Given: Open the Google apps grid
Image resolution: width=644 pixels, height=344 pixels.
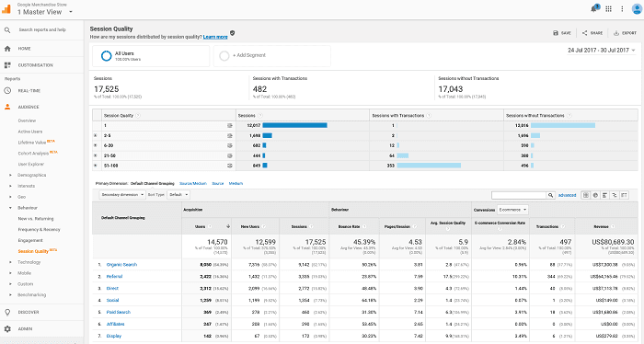Looking at the screenshot, I should 609,8.
